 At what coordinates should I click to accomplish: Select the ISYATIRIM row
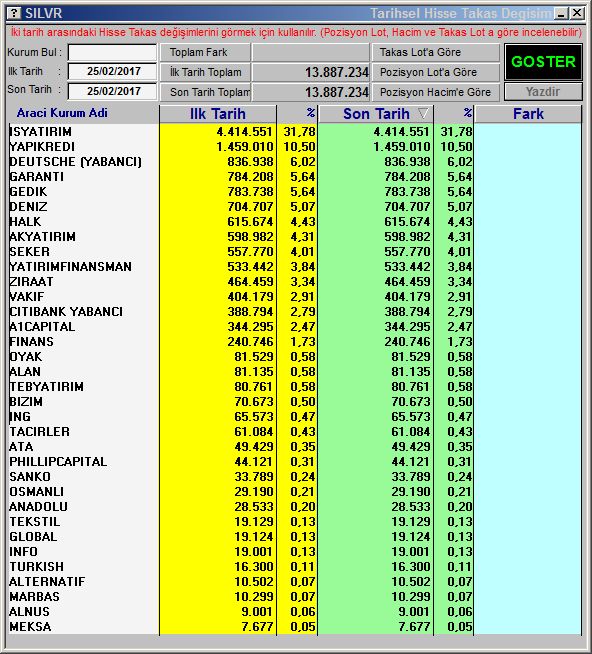click(x=295, y=132)
